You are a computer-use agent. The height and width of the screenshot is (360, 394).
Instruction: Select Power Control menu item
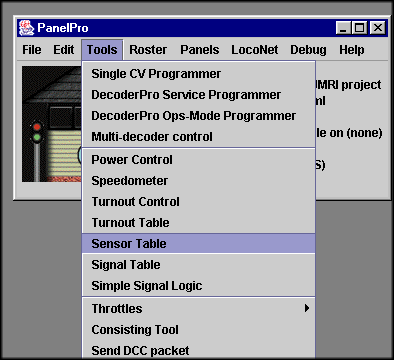point(199,160)
